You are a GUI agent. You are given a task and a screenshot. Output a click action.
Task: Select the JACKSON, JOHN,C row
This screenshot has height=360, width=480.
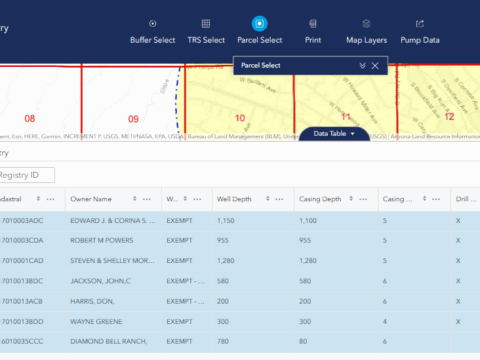tap(240, 281)
